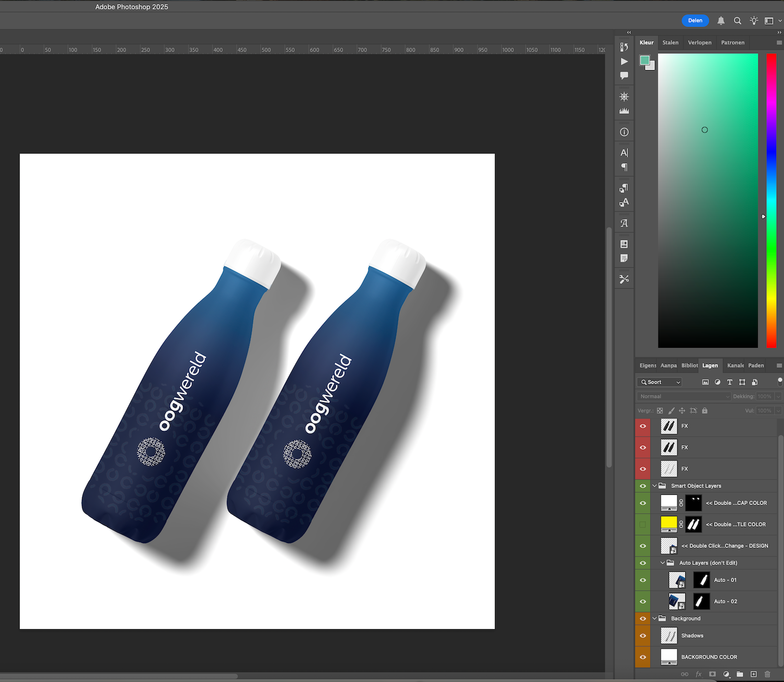The height and width of the screenshot is (682, 784).
Task: Hide the BACKGROUND COLOR layer
Action: 643,657
